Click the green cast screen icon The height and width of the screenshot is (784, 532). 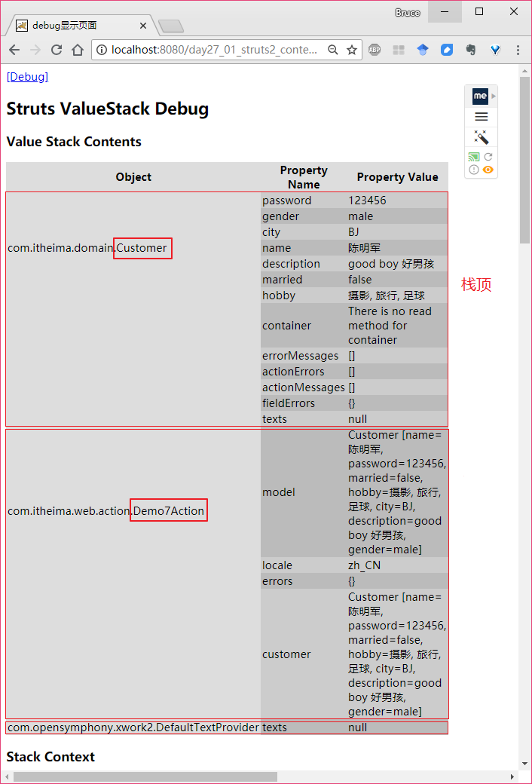474,157
